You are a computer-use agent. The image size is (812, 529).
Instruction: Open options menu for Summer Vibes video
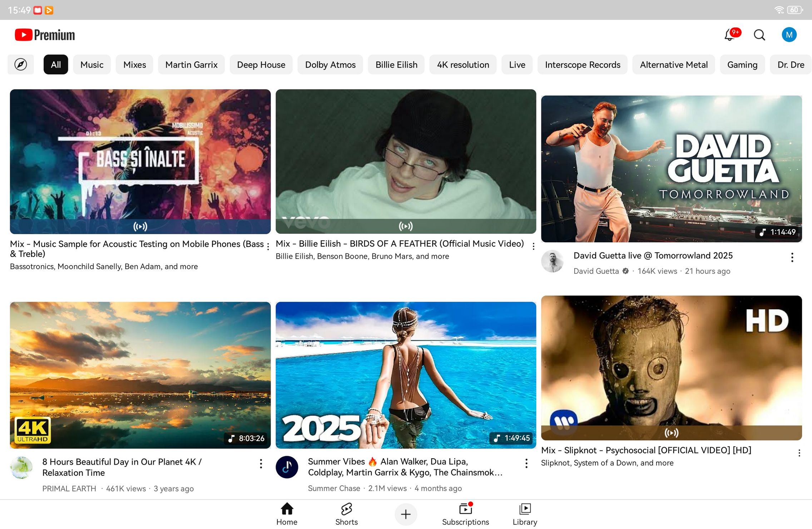click(x=526, y=463)
